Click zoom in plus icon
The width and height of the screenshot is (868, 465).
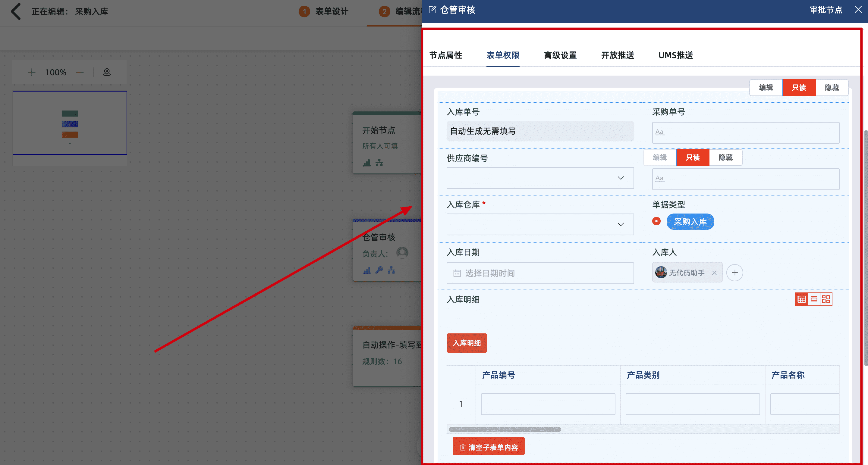(32, 72)
